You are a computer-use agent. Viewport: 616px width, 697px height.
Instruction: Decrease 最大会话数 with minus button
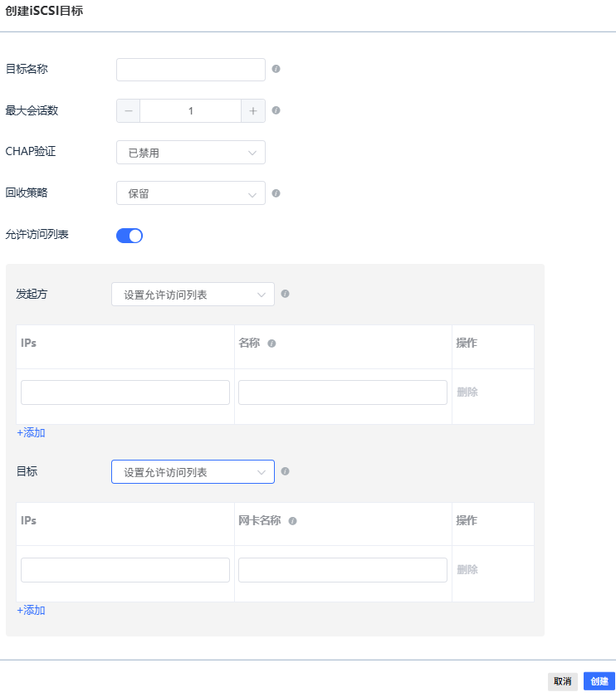coord(129,111)
